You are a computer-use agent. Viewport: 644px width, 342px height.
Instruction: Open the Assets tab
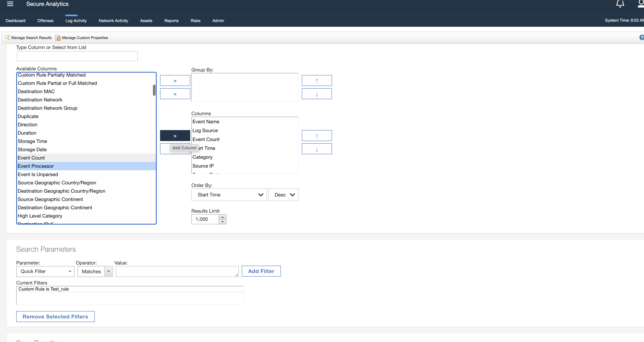pyautogui.click(x=146, y=21)
